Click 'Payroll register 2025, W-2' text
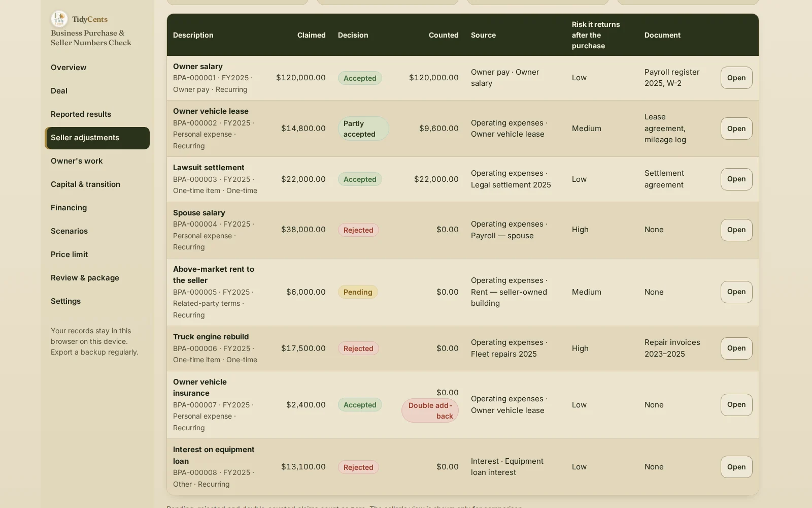 [672, 78]
